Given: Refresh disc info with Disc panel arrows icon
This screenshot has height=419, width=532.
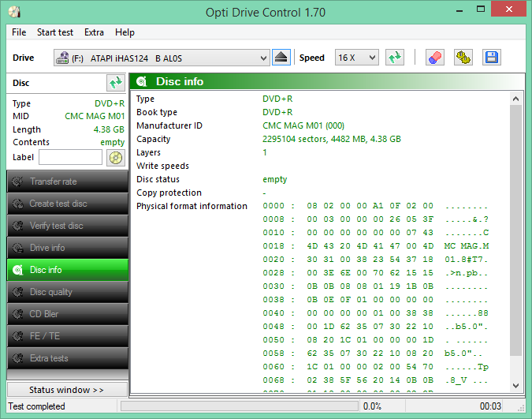Looking at the screenshot, I should coord(116,83).
